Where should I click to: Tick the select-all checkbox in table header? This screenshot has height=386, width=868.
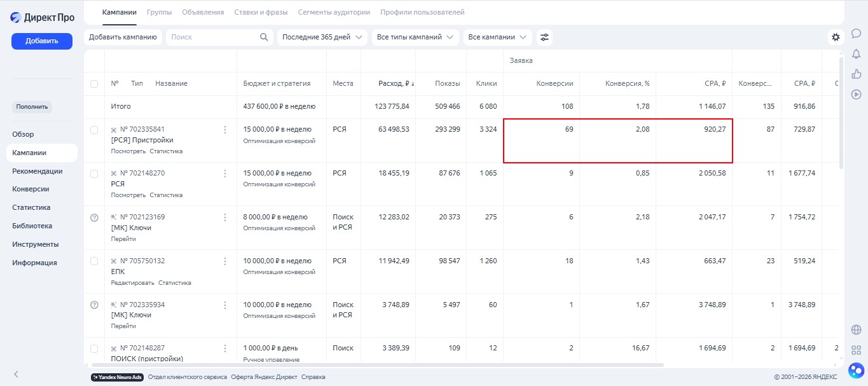(x=94, y=84)
